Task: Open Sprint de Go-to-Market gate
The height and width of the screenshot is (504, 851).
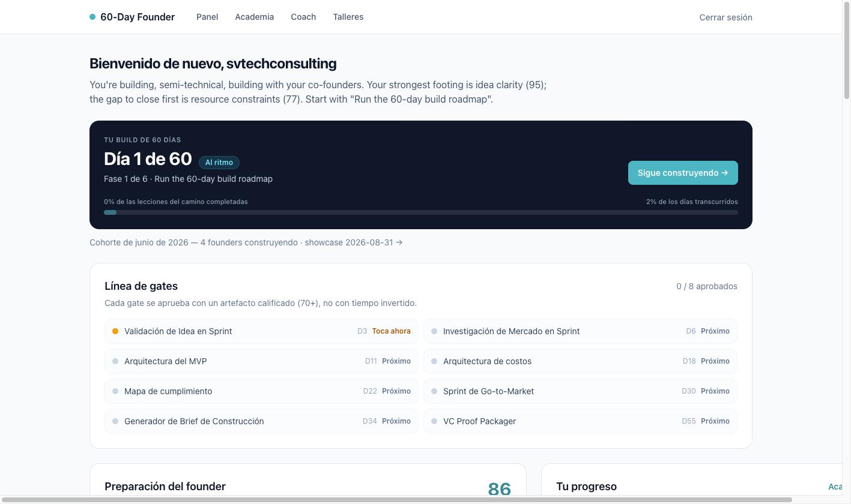Action: (580, 391)
